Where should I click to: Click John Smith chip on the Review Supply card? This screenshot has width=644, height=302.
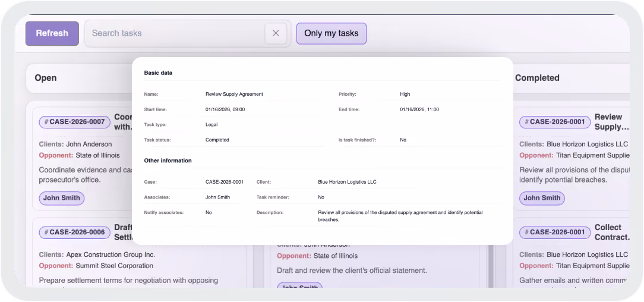542,198
